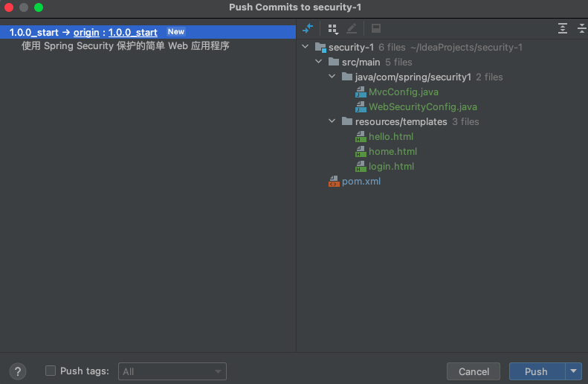This screenshot has width=588, height=384.
Task: Select hello.html in the file tree
Action: (x=391, y=137)
